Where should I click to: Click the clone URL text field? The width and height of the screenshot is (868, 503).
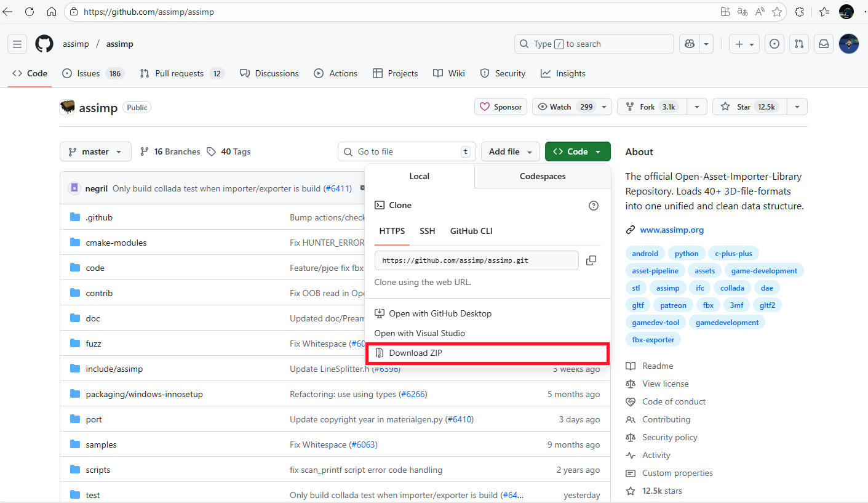coord(477,260)
